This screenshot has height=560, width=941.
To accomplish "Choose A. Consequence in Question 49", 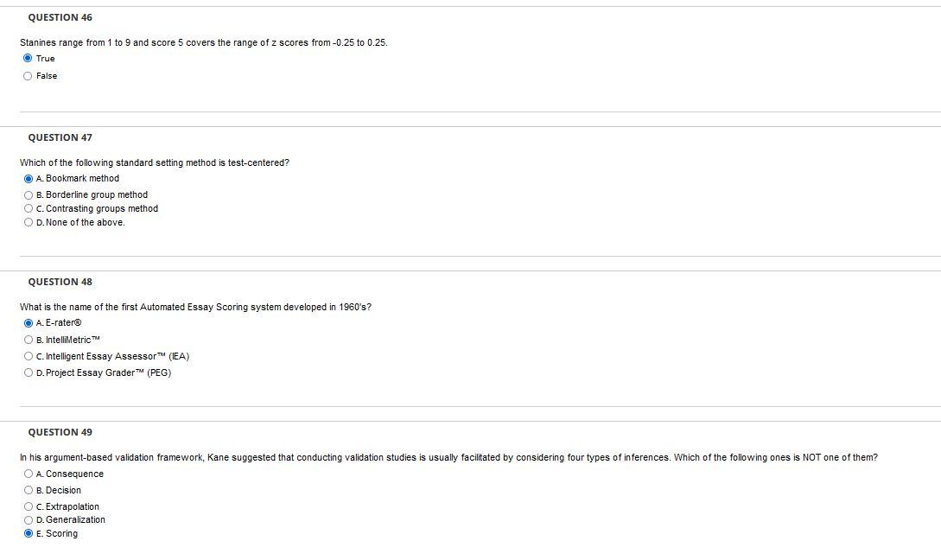I will pos(29,474).
